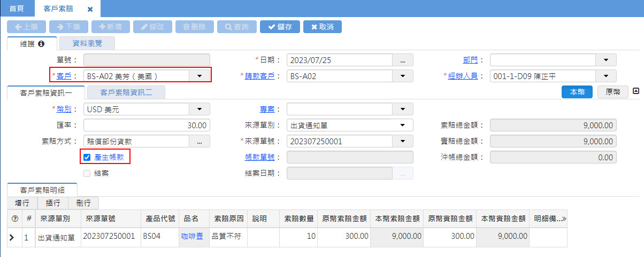
Task: Click the 咖啡壺 product name link
Action: click(191, 236)
